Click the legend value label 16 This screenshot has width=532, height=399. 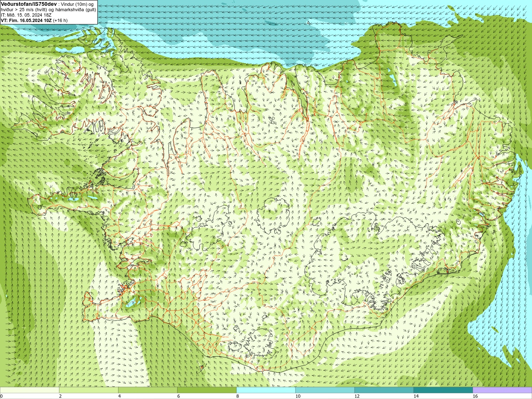(x=475, y=396)
